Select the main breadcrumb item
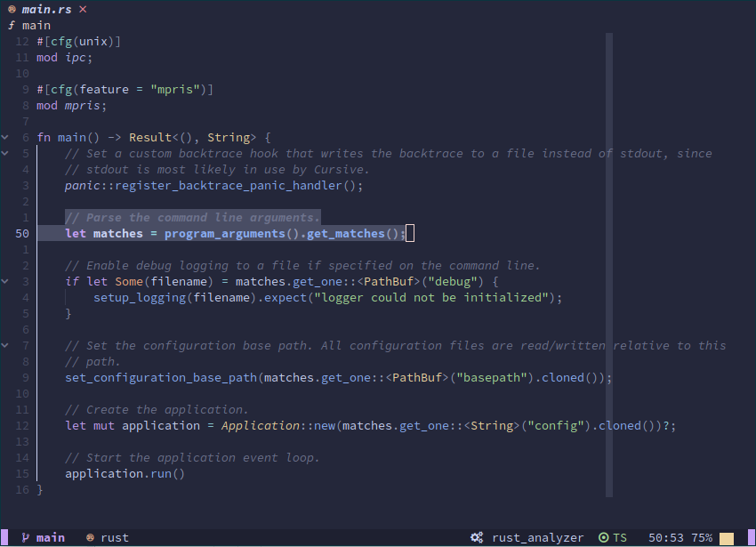 tap(36, 25)
